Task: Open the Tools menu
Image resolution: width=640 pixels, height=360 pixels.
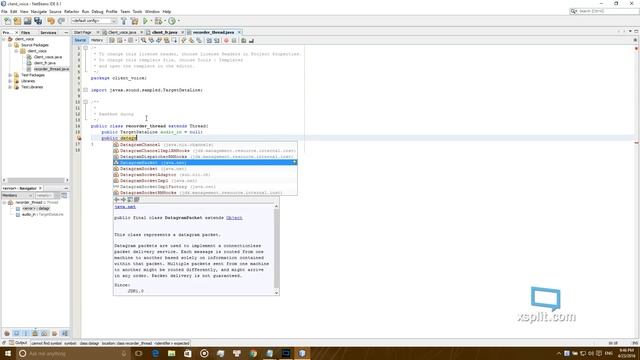Action: pos(138,11)
